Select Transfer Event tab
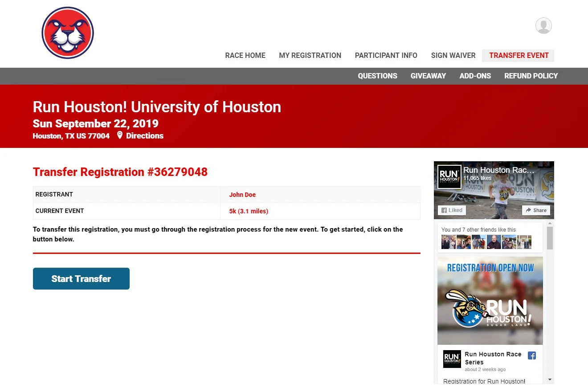 [519, 55]
